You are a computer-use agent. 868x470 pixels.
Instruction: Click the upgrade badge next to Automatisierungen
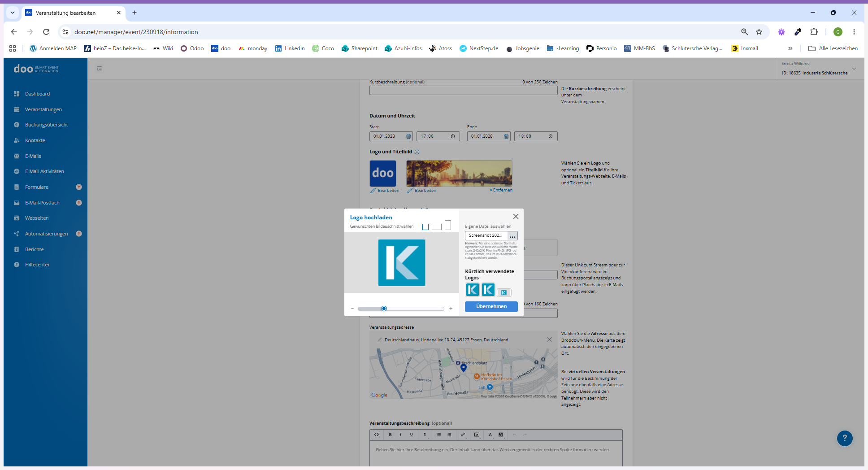[79, 234]
